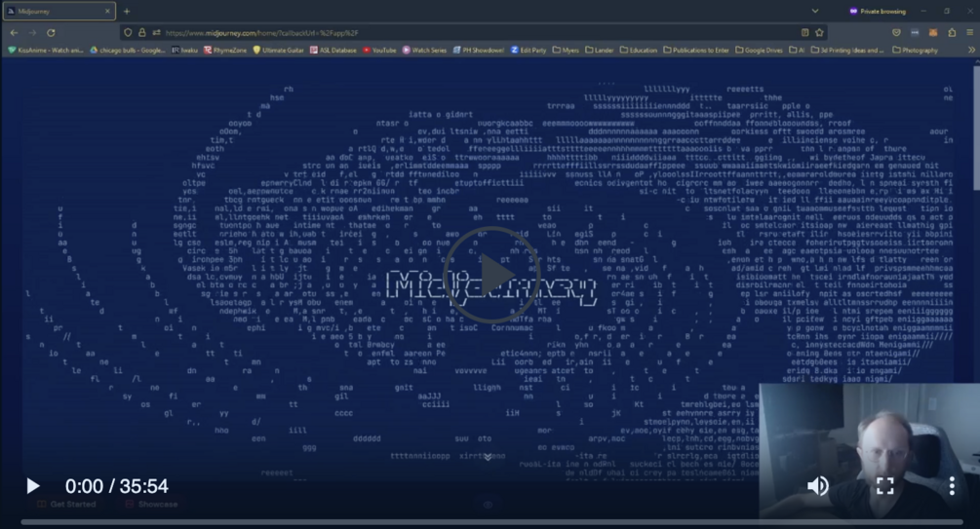Seek along the video progress bar
980x529 pixels.
tap(491, 521)
